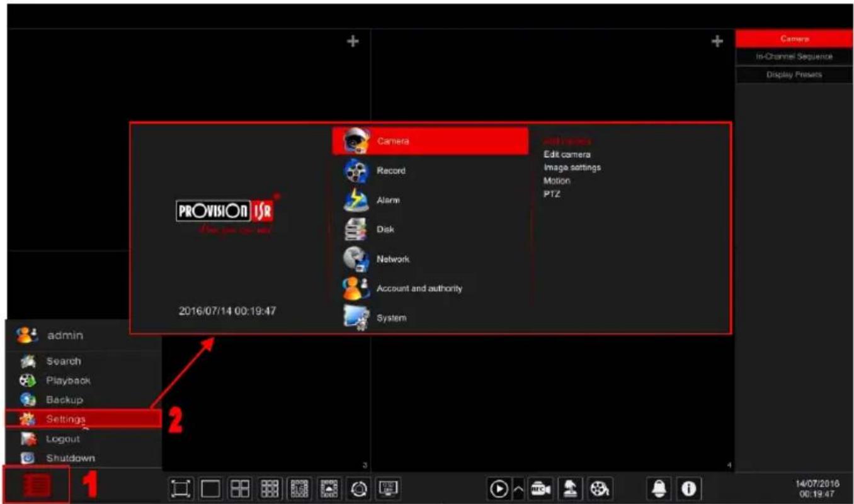This screenshot has width=854, height=504.
Task: Click the System monitor icon in settings
Action: (356, 318)
